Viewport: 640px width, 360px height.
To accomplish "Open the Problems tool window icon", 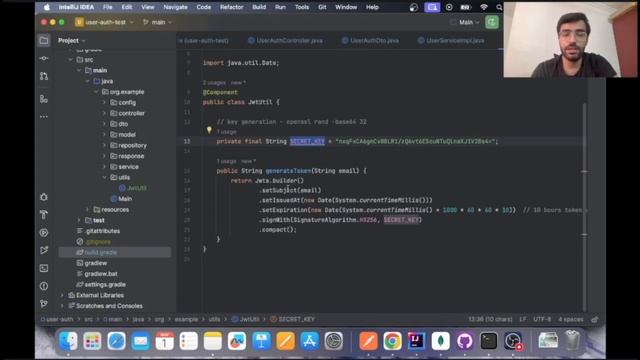I will [x=44, y=286].
